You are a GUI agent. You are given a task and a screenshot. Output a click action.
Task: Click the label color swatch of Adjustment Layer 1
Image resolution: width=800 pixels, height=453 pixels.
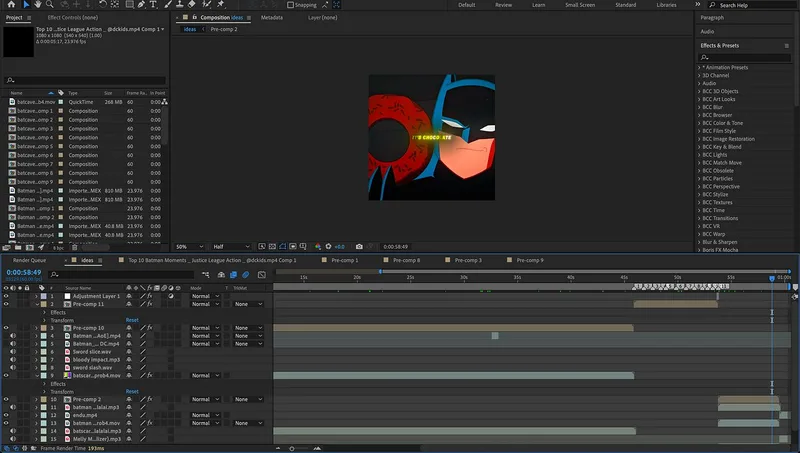[43, 296]
